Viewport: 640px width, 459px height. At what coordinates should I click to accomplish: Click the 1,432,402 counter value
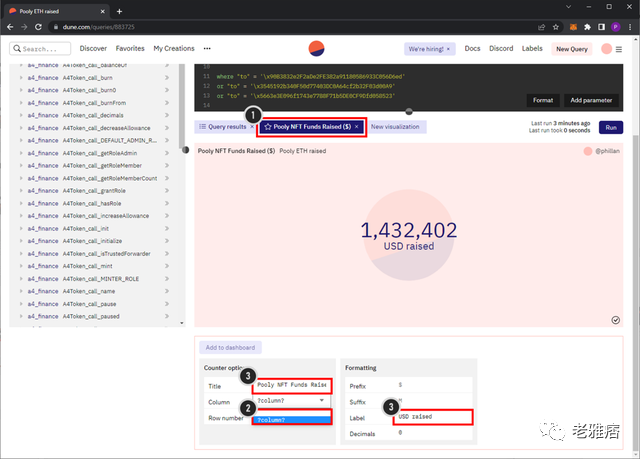(409, 231)
